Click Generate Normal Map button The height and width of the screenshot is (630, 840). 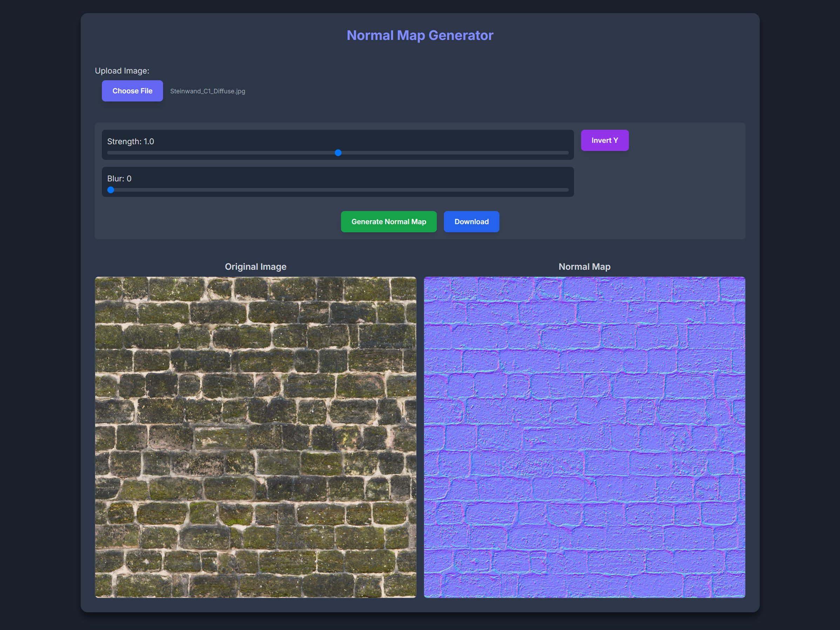tap(389, 222)
